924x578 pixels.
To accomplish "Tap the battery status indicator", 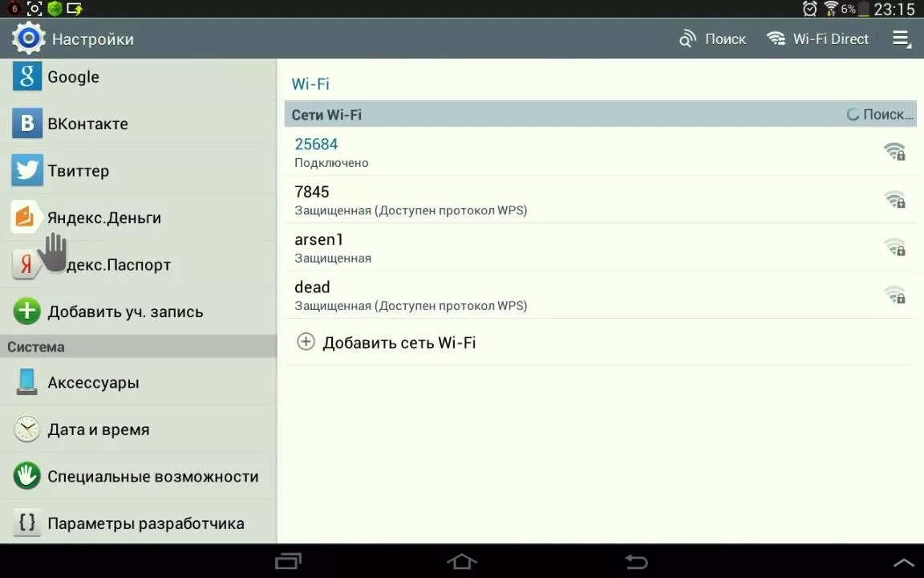I will click(x=863, y=9).
